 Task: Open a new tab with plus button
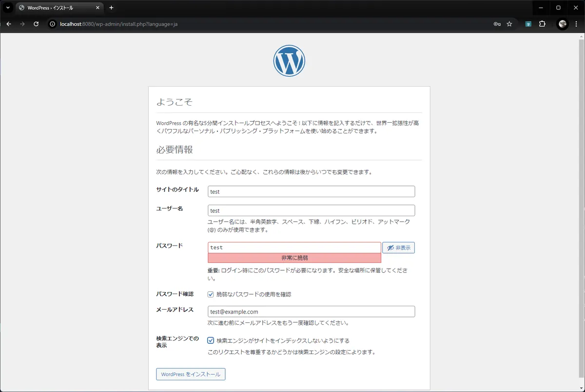pyautogui.click(x=111, y=8)
